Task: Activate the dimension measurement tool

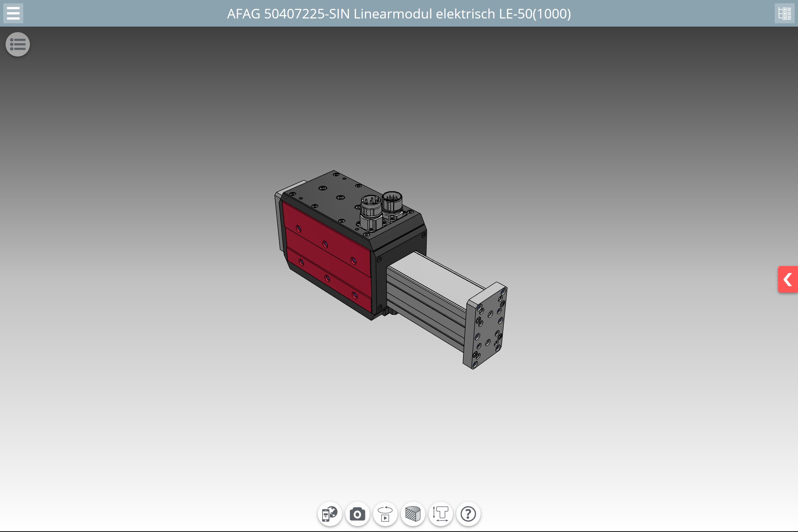Action: pyautogui.click(x=440, y=514)
